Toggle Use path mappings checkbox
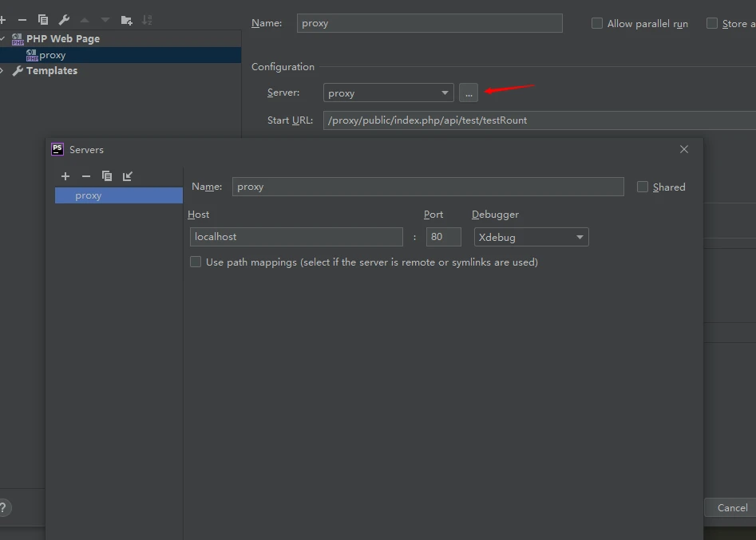756x540 pixels. coord(196,262)
